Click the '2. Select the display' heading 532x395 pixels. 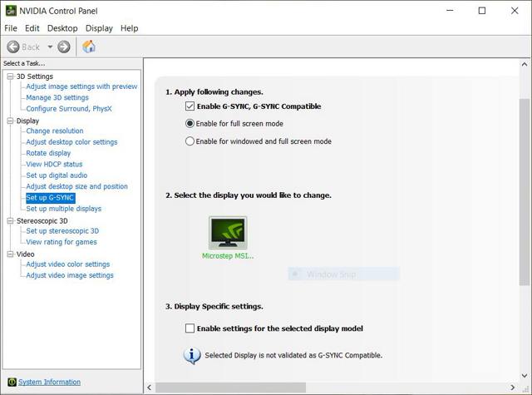pyautogui.click(x=249, y=195)
